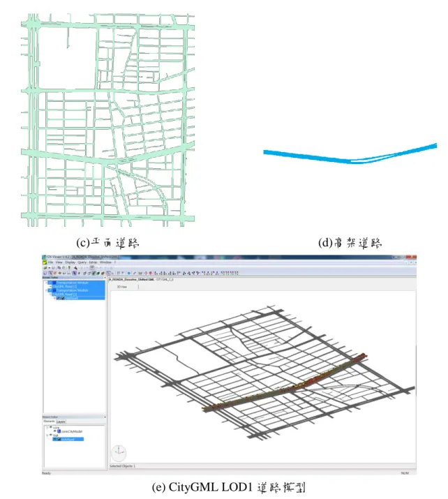Collapse the core node in Elements tree

tap(47, 428)
